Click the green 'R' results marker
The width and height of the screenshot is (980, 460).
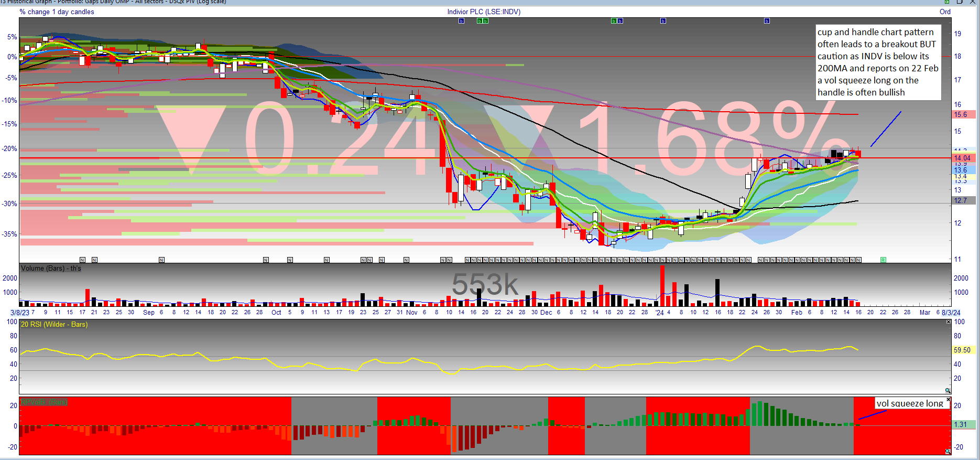(x=883, y=260)
